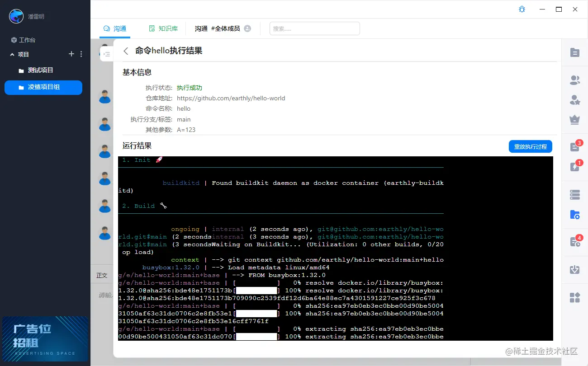588x366 pixels.
Task: Open the apps grid icon in sidebar
Action: [x=575, y=297]
